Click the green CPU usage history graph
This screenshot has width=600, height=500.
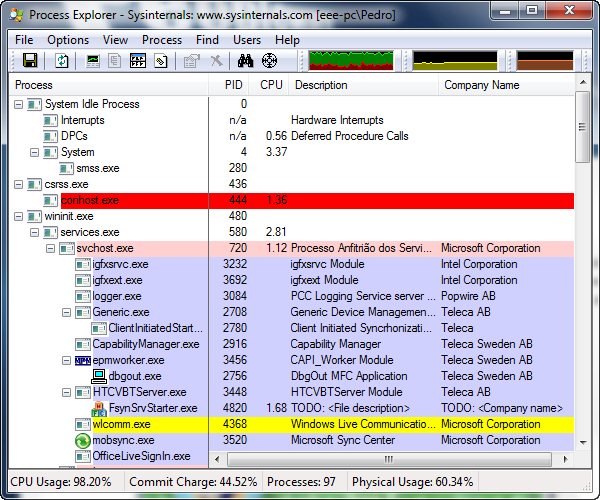coord(351,60)
